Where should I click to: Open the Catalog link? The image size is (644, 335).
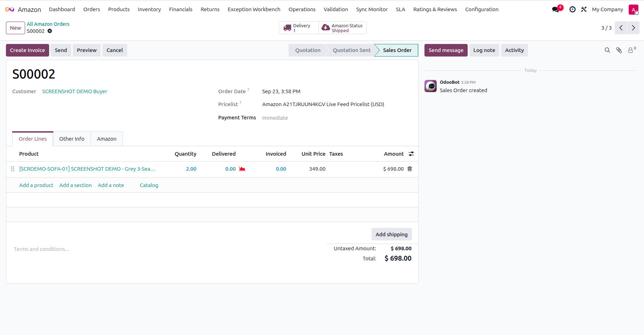coord(149,185)
